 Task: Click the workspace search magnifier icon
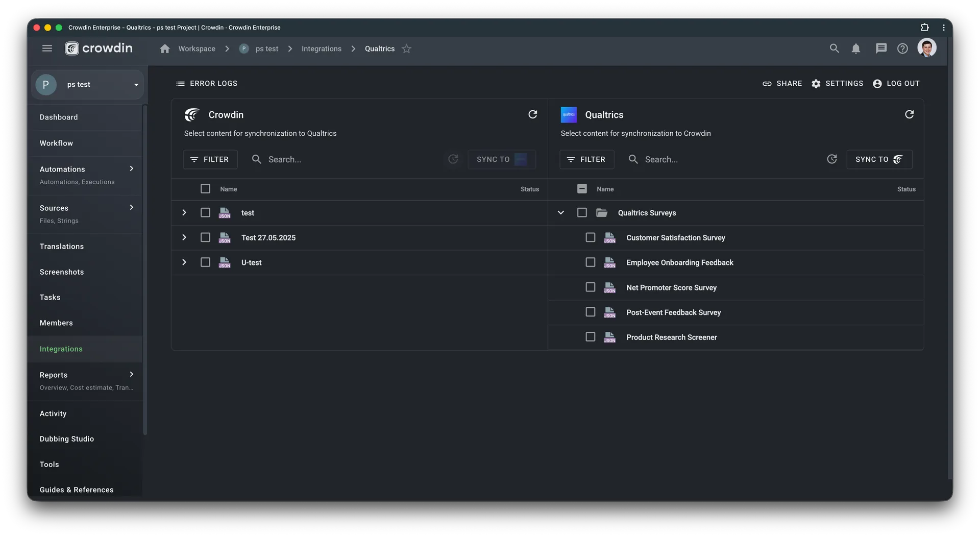(835, 48)
